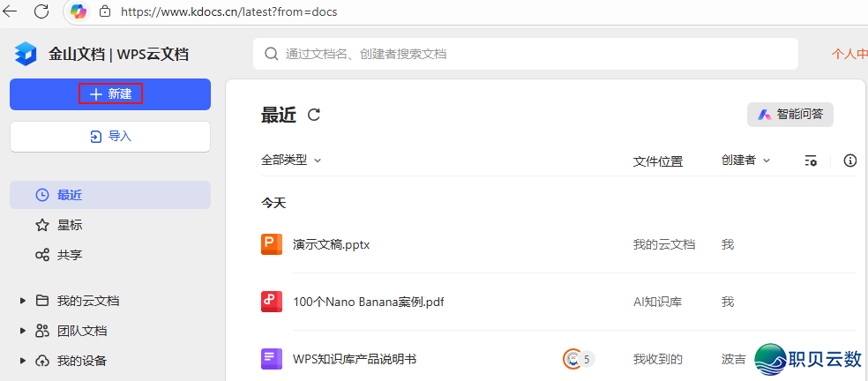Open the 创建者 filter dropdown
This screenshot has height=381, width=868.
click(745, 160)
